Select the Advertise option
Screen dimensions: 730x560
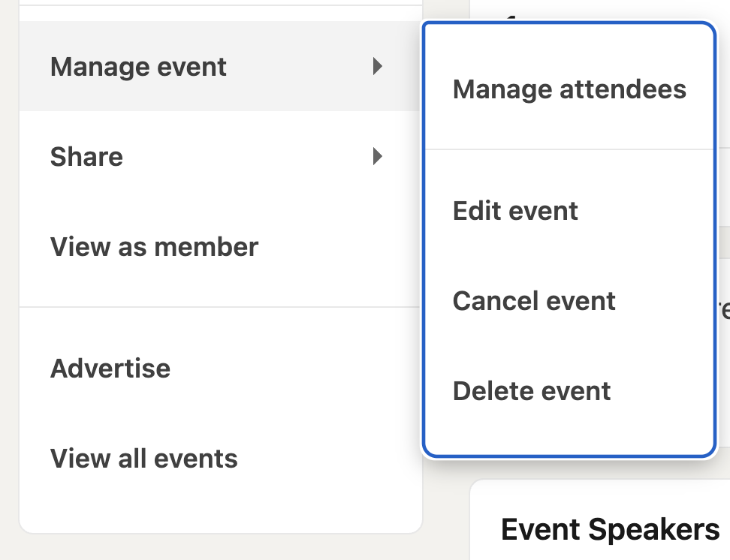tap(110, 369)
